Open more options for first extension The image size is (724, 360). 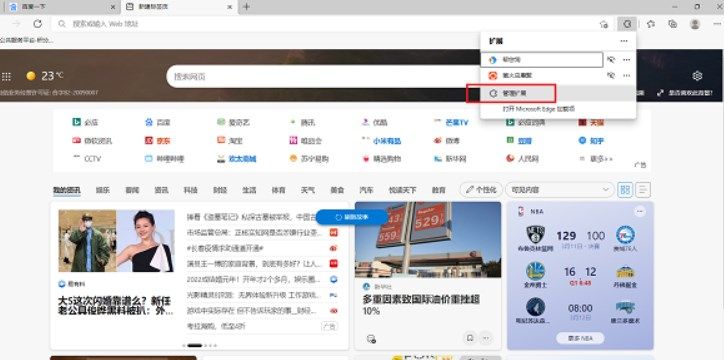click(627, 60)
